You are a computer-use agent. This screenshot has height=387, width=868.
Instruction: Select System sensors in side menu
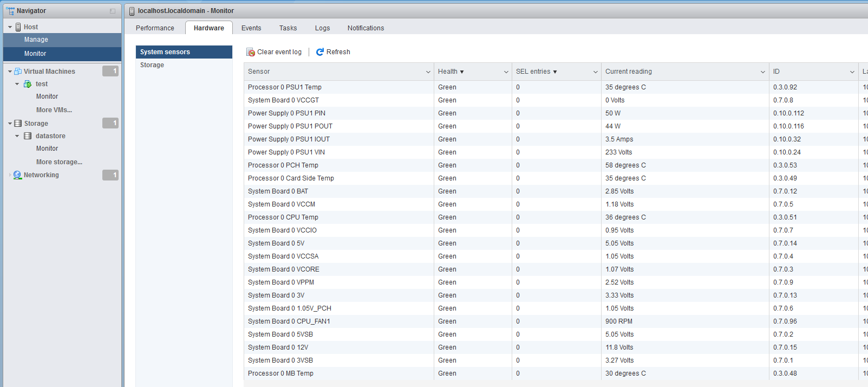point(184,52)
